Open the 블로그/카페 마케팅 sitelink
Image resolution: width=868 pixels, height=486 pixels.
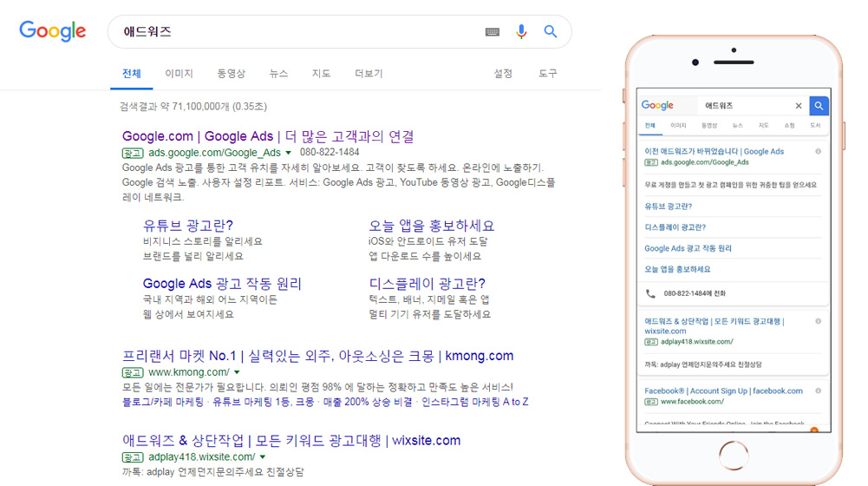point(163,402)
